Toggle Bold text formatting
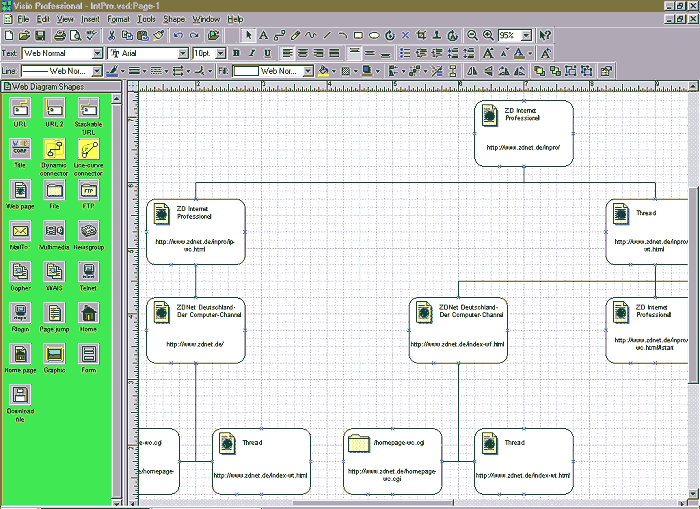Screen dimensions: 700x509 tap(236, 53)
